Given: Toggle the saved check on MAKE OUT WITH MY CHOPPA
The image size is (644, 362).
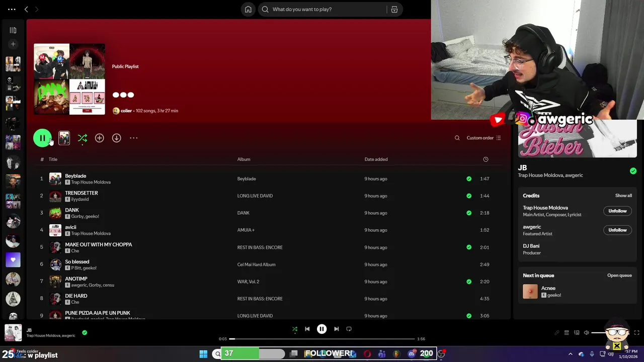Looking at the screenshot, I should tap(469, 247).
